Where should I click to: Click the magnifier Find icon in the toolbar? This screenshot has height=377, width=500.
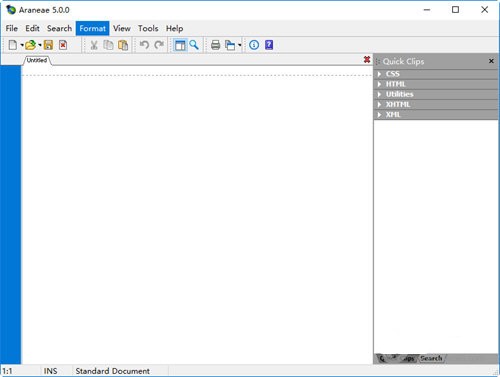(194, 45)
